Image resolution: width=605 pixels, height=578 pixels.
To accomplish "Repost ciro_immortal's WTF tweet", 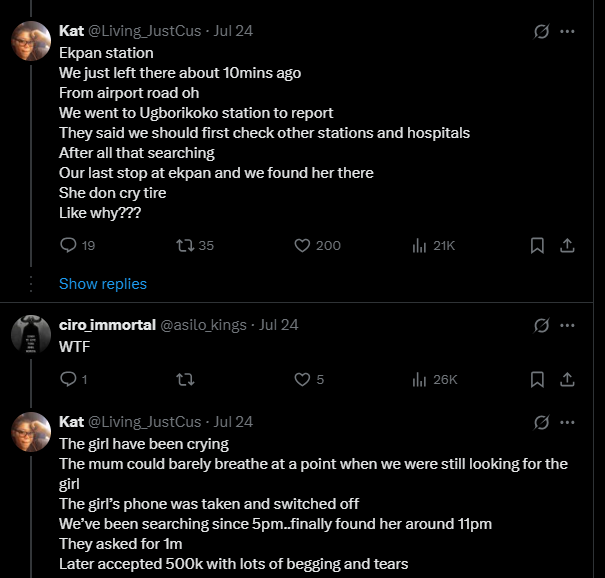I will (x=185, y=380).
